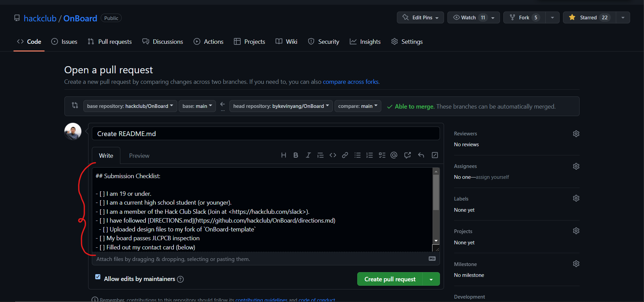Expand the Fork options arrow
644x302 pixels.
coord(552,18)
